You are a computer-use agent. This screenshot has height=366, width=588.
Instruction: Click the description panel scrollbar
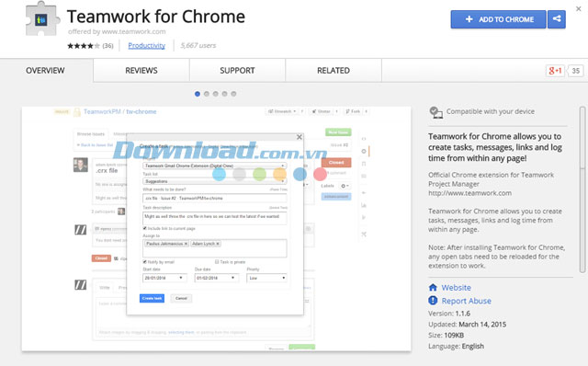[x=582, y=189]
